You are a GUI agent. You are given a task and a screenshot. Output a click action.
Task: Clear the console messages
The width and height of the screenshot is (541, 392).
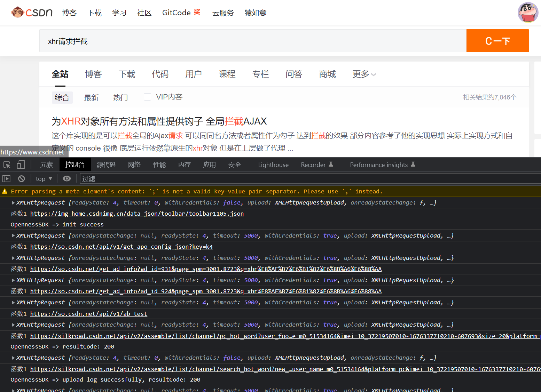pyautogui.click(x=21, y=178)
